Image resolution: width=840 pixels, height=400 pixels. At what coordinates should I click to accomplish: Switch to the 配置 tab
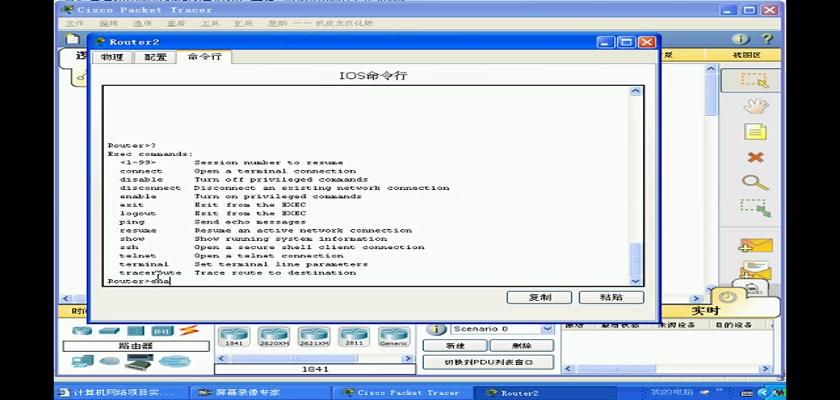click(156, 57)
